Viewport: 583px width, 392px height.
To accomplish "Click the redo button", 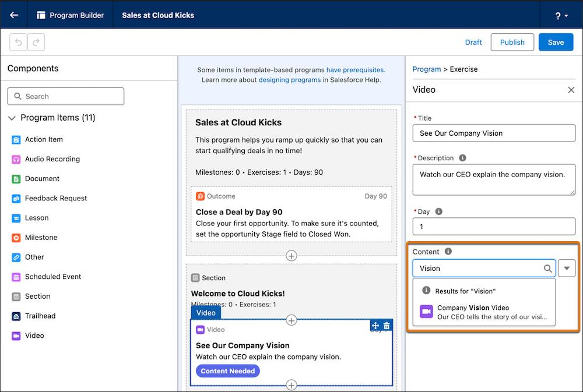I will coord(36,43).
